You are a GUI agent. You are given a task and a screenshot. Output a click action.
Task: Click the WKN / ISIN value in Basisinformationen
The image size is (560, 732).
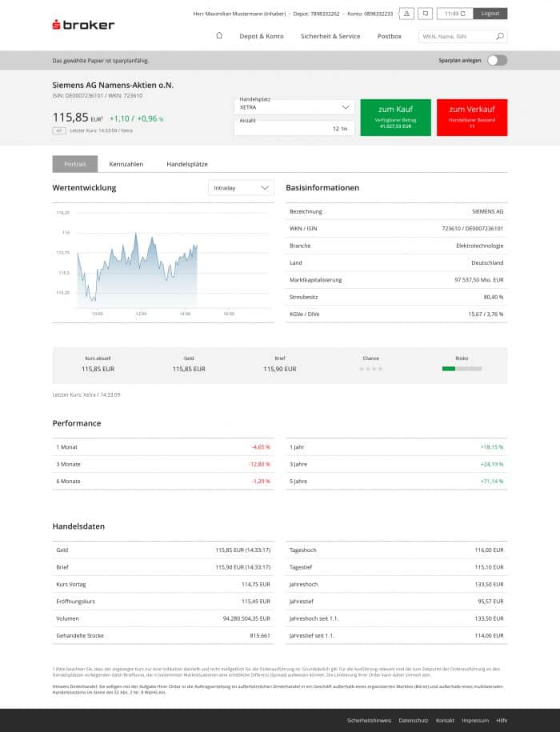tap(472, 228)
